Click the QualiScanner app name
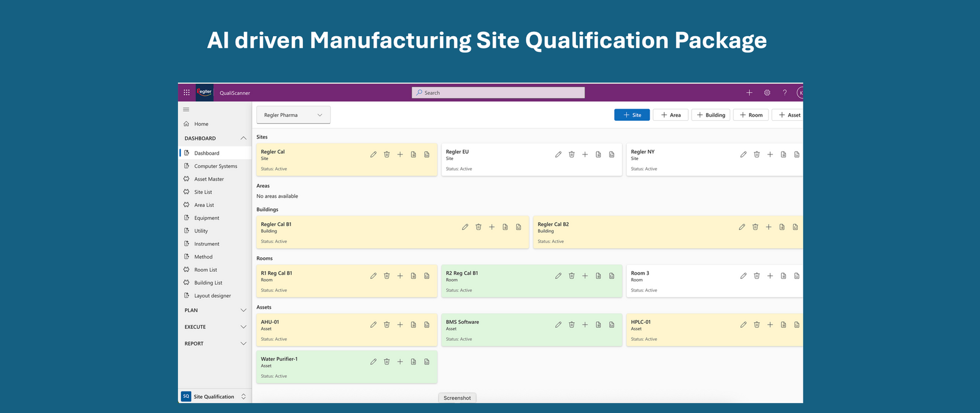 [235, 93]
